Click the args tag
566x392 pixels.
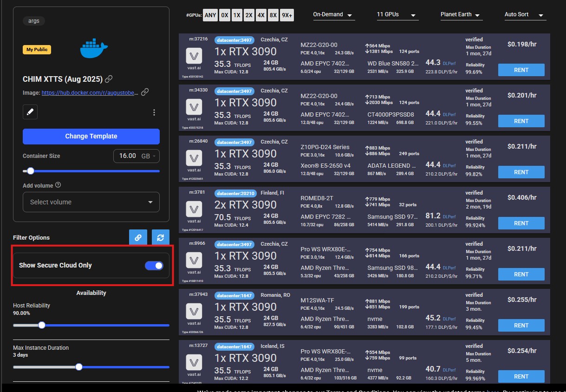[34, 21]
